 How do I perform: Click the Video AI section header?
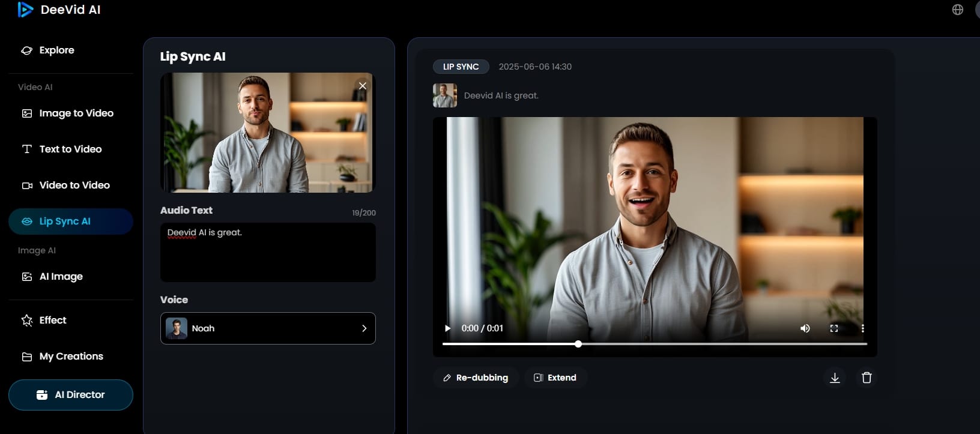pos(35,87)
